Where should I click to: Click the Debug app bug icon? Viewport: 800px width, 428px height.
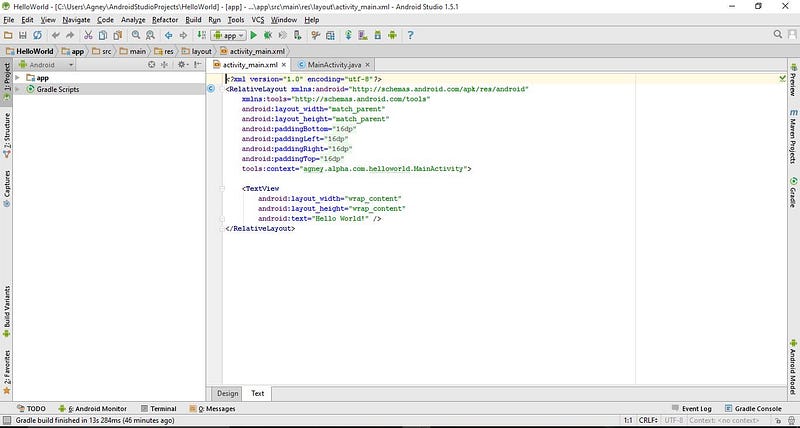268,35
